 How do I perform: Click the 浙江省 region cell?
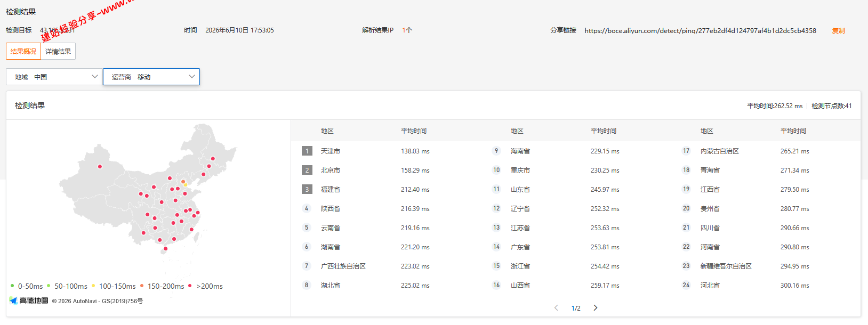point(520,266)
